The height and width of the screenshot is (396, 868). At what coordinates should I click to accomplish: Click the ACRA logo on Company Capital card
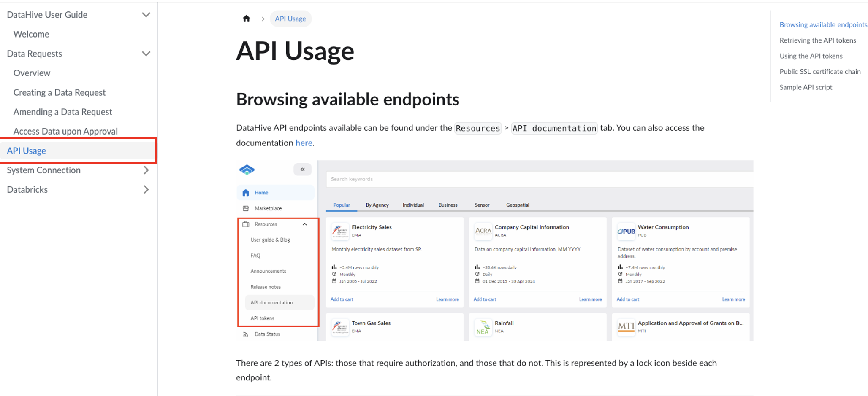click(483, 231)
